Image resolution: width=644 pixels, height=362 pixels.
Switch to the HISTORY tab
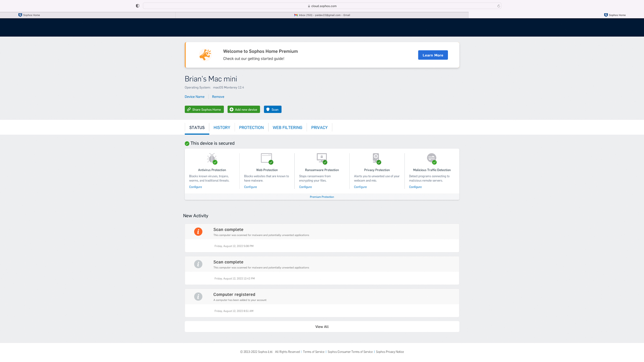[x=222, y=128]
